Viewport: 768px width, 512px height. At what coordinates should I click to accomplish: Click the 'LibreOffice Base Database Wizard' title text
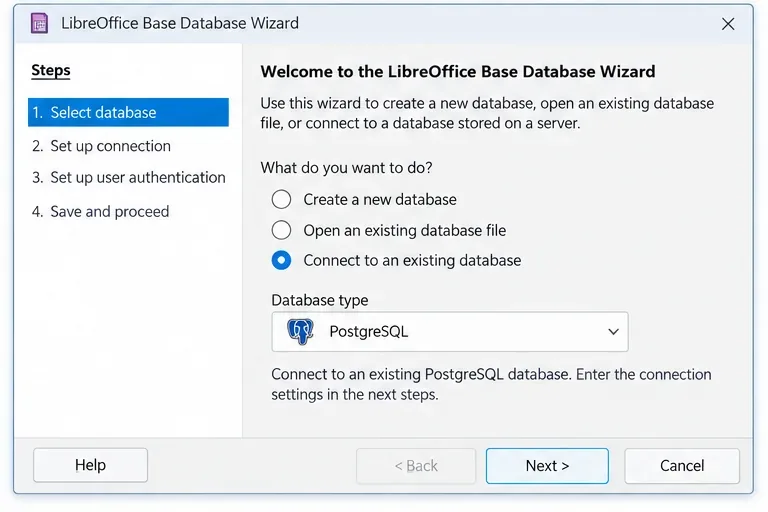coord(180,23)
